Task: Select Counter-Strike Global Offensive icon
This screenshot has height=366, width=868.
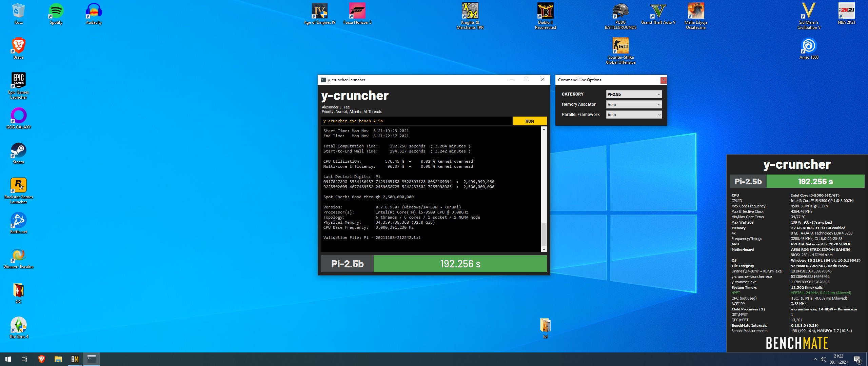Action: point(620,51)
